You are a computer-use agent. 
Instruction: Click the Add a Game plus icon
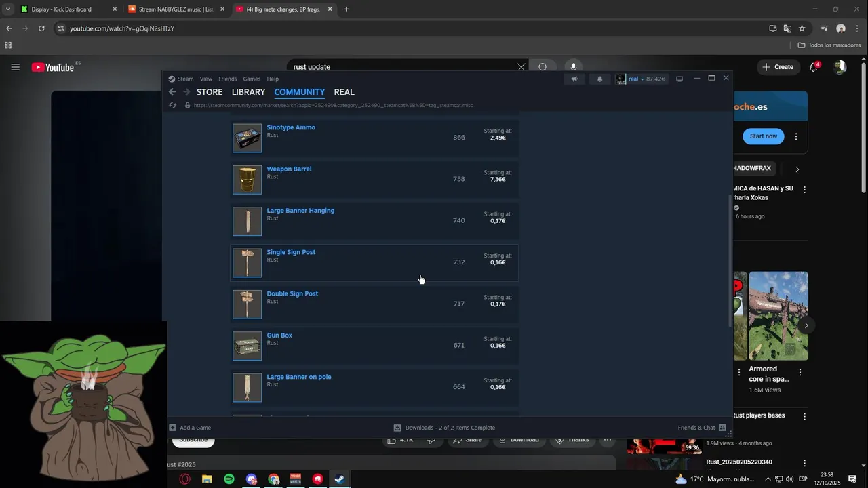172,428
